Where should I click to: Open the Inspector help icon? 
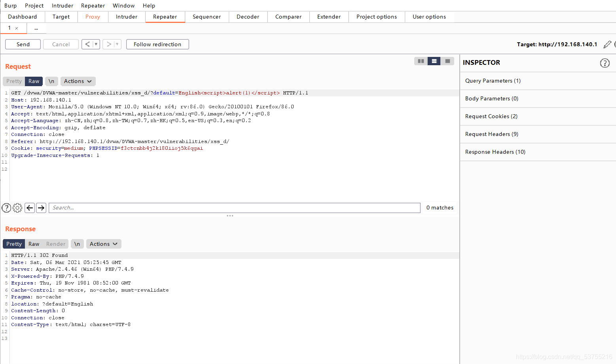click(605, 63)
